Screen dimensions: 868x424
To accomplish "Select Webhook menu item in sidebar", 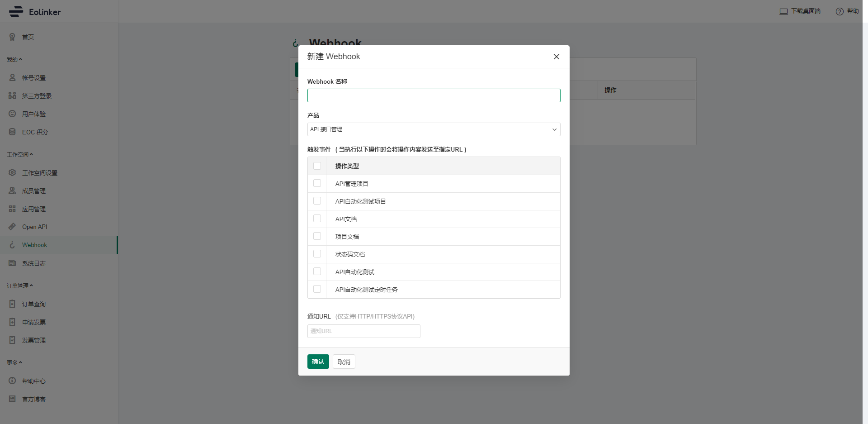I will coord(59,245).
